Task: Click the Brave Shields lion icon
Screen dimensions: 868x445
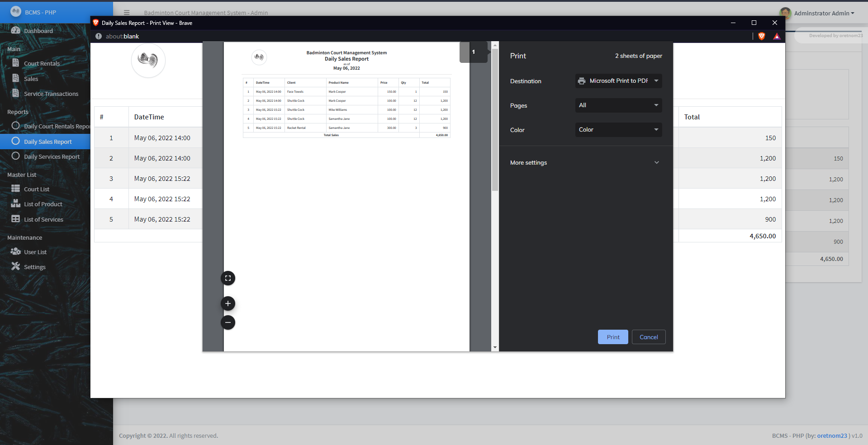Action: click(x=762, y=36)
